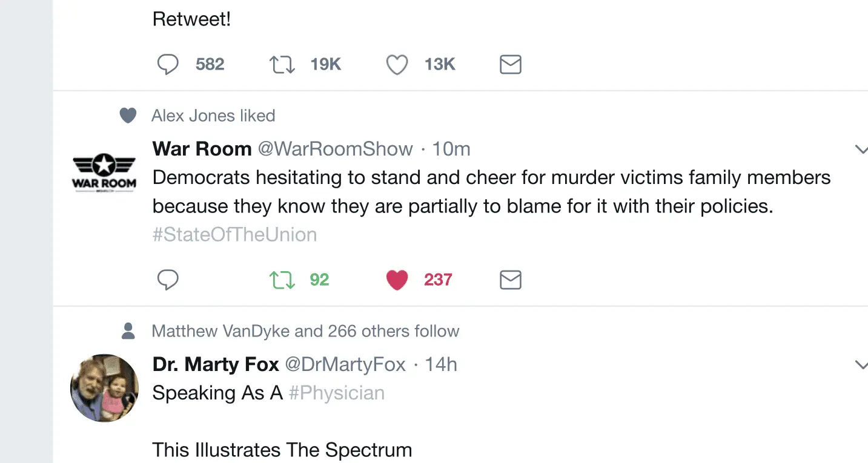Expand Dr. Marty Fox tweet options menu
868x463 pixels.
click(x=860, y=364)
